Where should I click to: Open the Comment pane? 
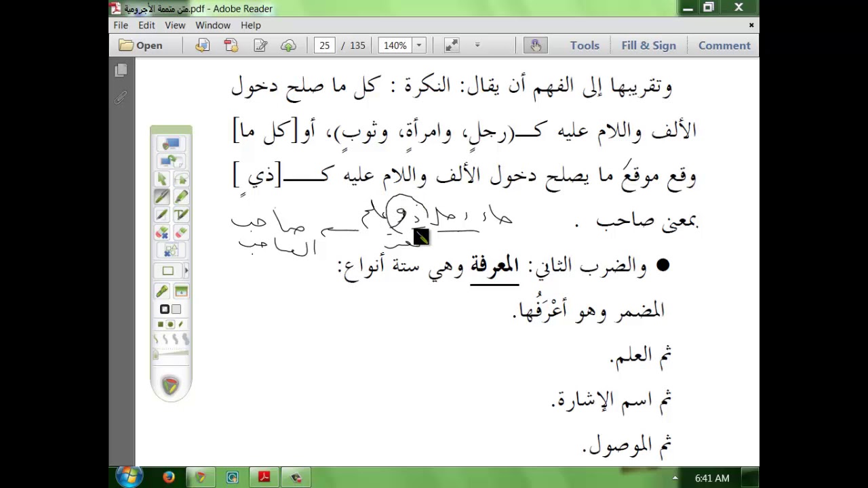point(724,45)
